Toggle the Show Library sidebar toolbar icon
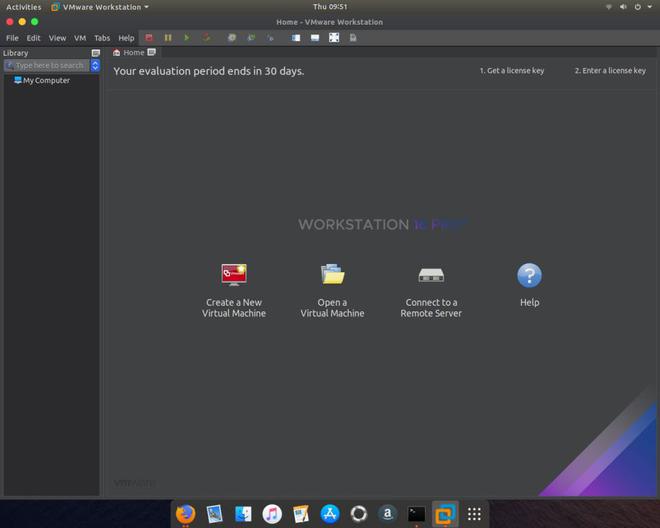The width and height of the screenshot is (660, 528). click(x=296, y=38)
